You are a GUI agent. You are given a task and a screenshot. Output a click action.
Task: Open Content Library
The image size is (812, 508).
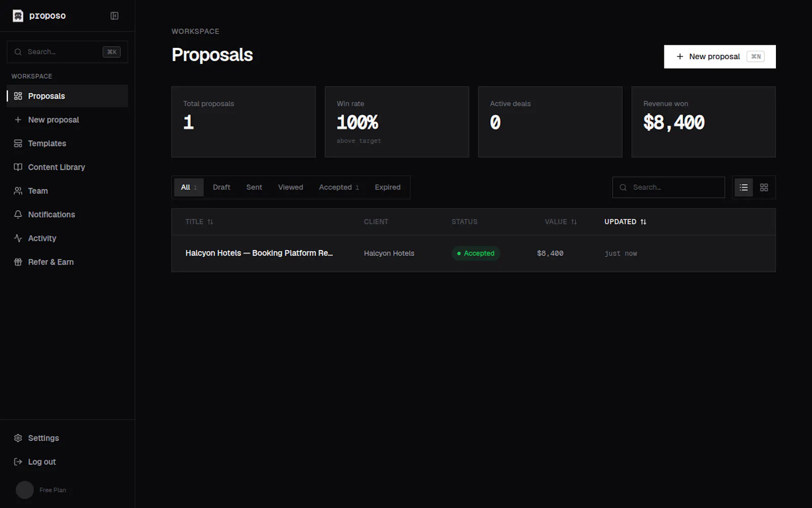click(67, 167)
